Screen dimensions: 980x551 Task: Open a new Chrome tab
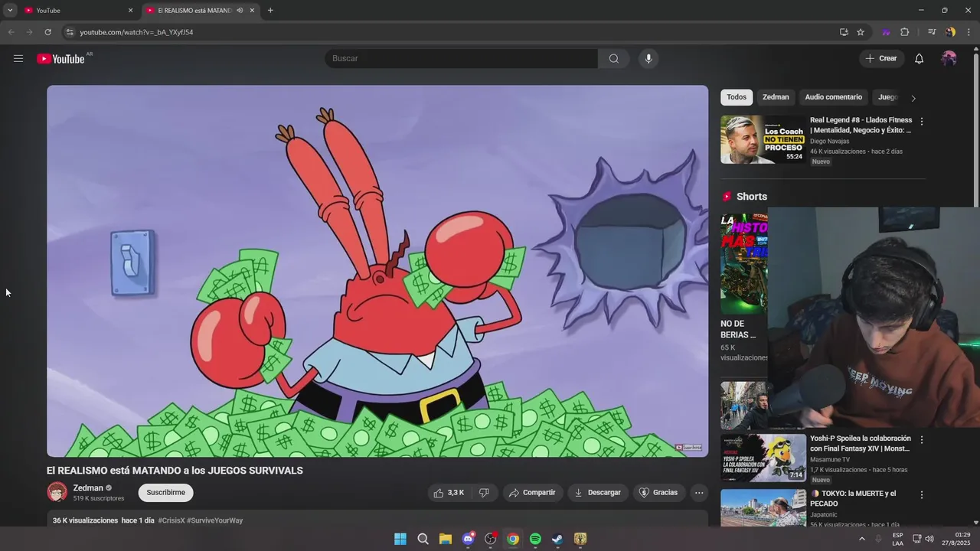click(270, 10)
